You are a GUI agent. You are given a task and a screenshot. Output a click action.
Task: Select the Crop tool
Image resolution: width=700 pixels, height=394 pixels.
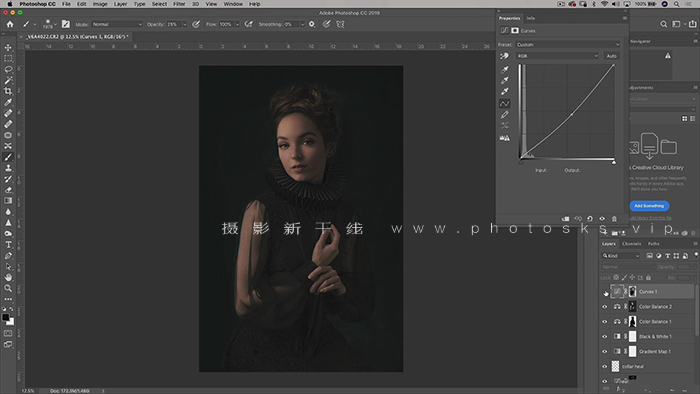click(8, 91)
